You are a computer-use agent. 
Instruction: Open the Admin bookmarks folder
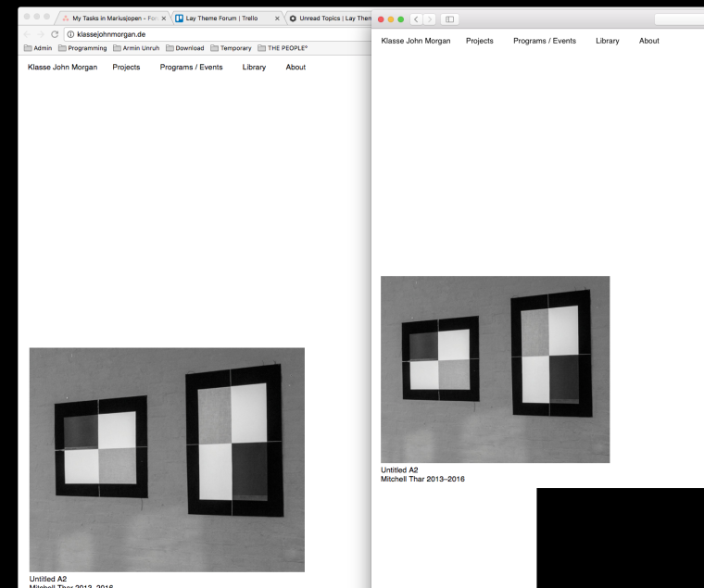(x=38, y=48)
